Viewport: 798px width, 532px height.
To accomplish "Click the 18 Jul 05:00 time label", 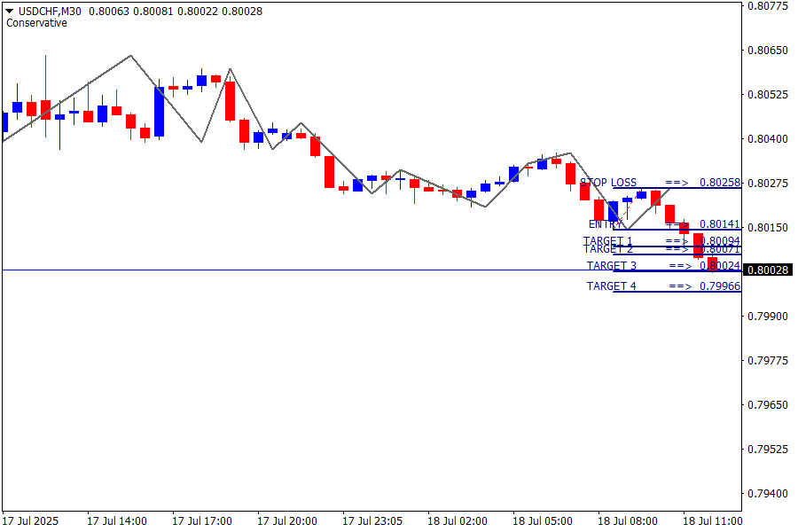I will [543, 521].
